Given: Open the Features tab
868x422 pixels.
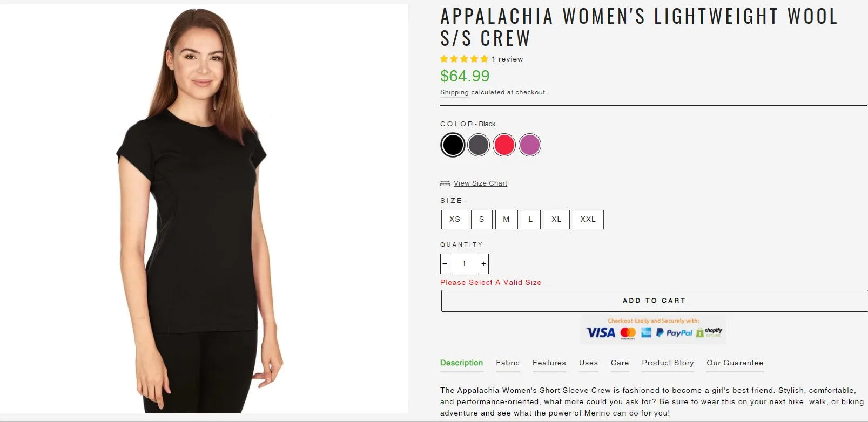Looking at the screenshot, I should 549,363.
